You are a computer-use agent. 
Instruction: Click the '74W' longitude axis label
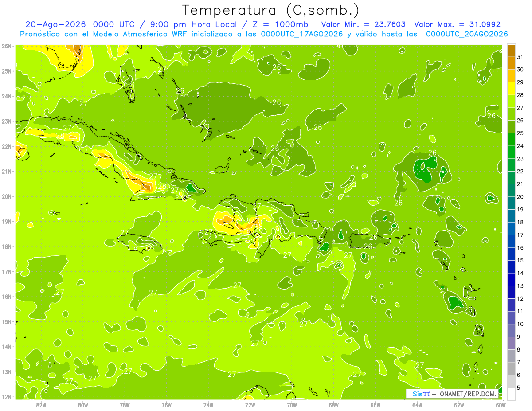[x=208, y=404]
